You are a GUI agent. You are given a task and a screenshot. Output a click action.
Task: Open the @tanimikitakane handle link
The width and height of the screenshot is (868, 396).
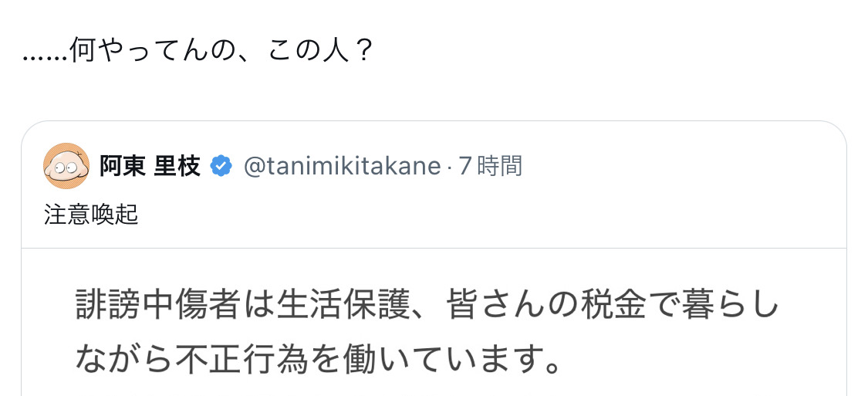pos(342,166)
